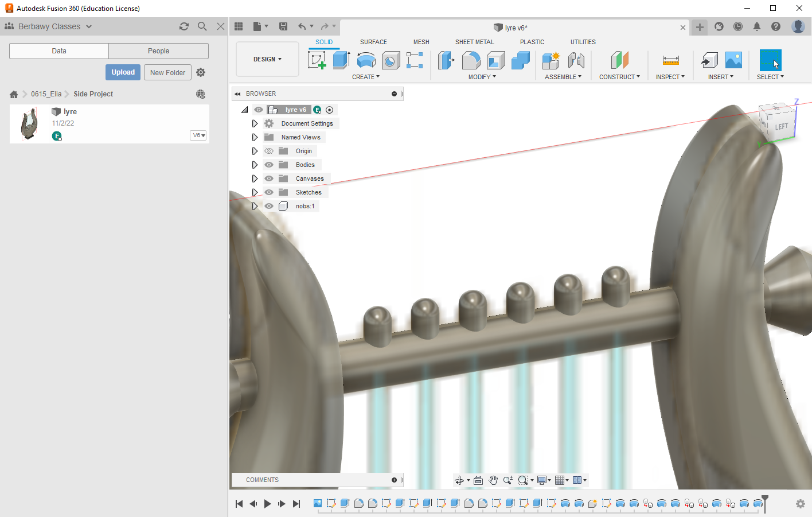Open the PLASTIC tab

(532, 42)
